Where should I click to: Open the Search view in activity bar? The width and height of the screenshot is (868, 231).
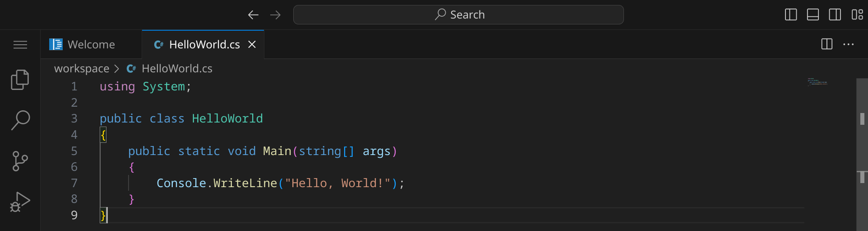click(20, 120)
